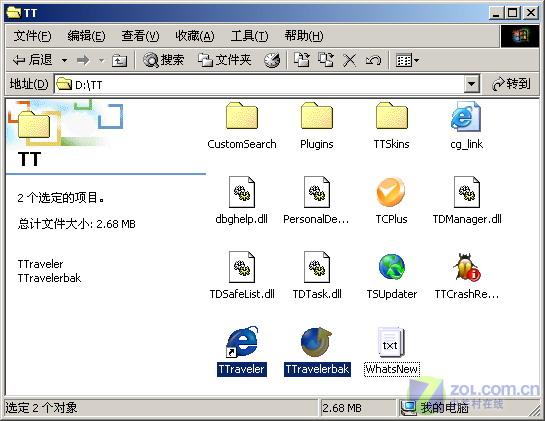Click the Delete (X) toolbar icon

point(350,60)
